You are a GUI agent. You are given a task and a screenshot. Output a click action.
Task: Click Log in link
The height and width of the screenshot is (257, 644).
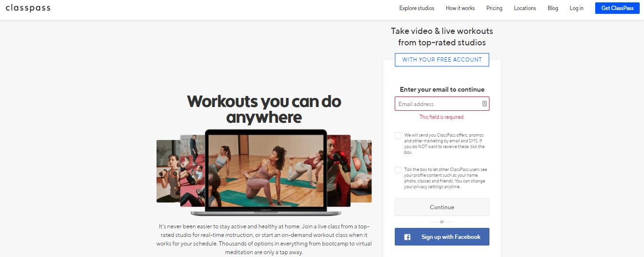[577, 8]
